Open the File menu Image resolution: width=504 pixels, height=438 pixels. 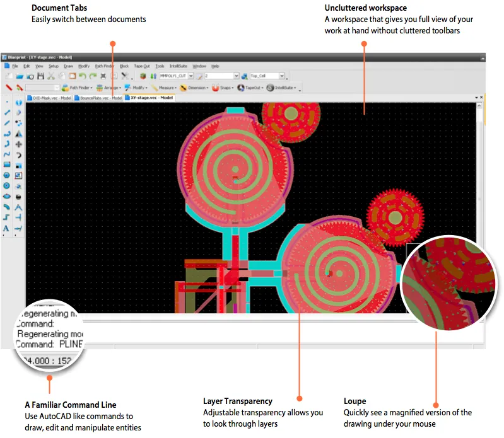coord(15,66)
